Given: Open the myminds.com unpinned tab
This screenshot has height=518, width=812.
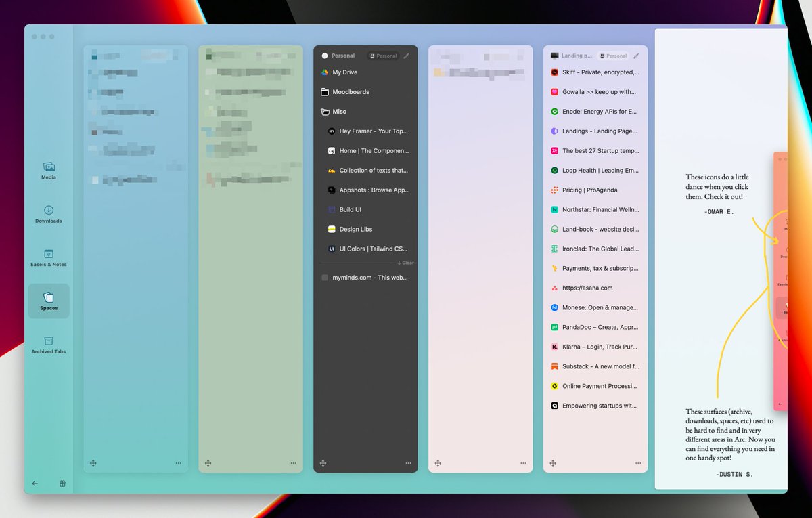Looking at the screenshot, I should coord(365,278).
